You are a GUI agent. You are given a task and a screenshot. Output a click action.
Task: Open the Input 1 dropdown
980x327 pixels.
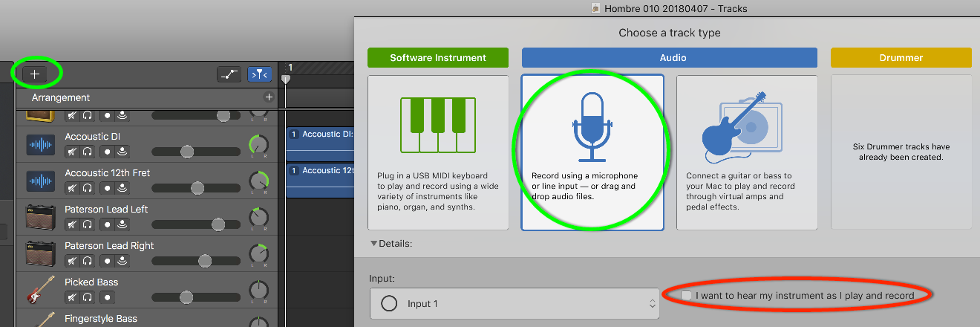(514, 303)
